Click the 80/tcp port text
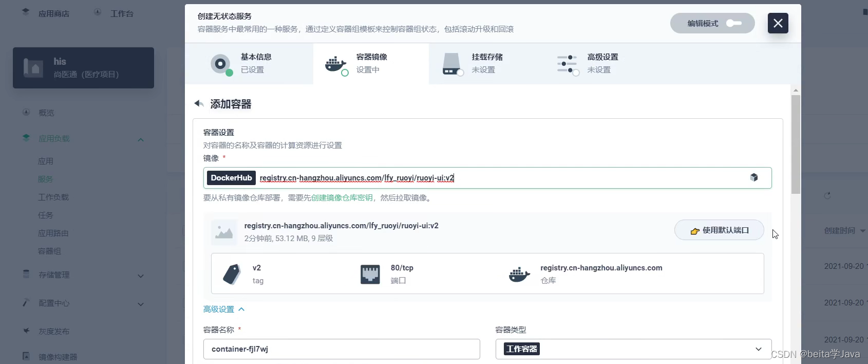 pos(402,268)
